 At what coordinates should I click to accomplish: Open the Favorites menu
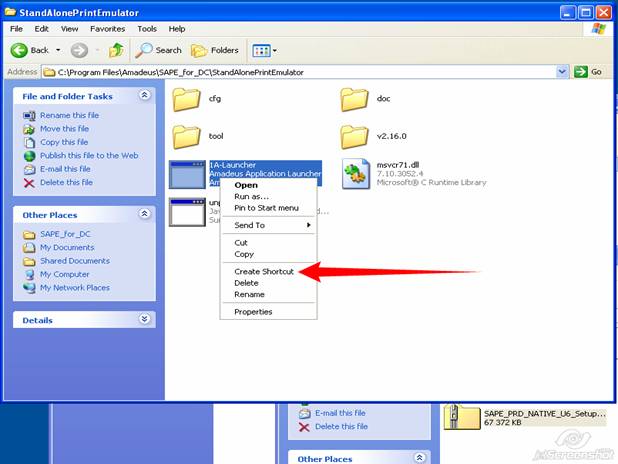point(107,29)
